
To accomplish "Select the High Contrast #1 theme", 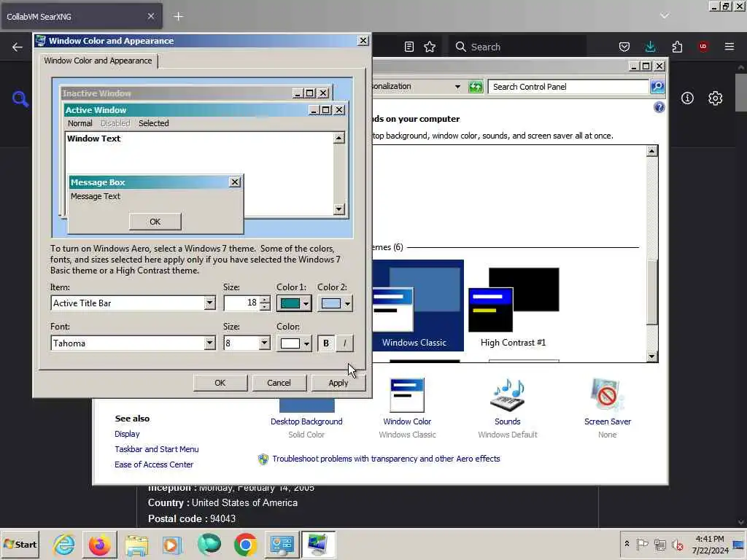I will pyautogui.click(x=514, y=306).
